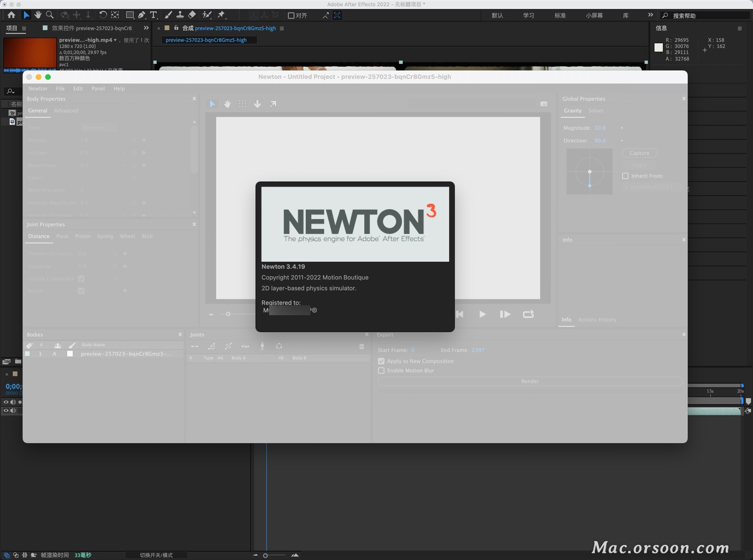Select the 小屏幕 workspace
The width and height of the screenshot is (753, 560).
coord(594,15)
